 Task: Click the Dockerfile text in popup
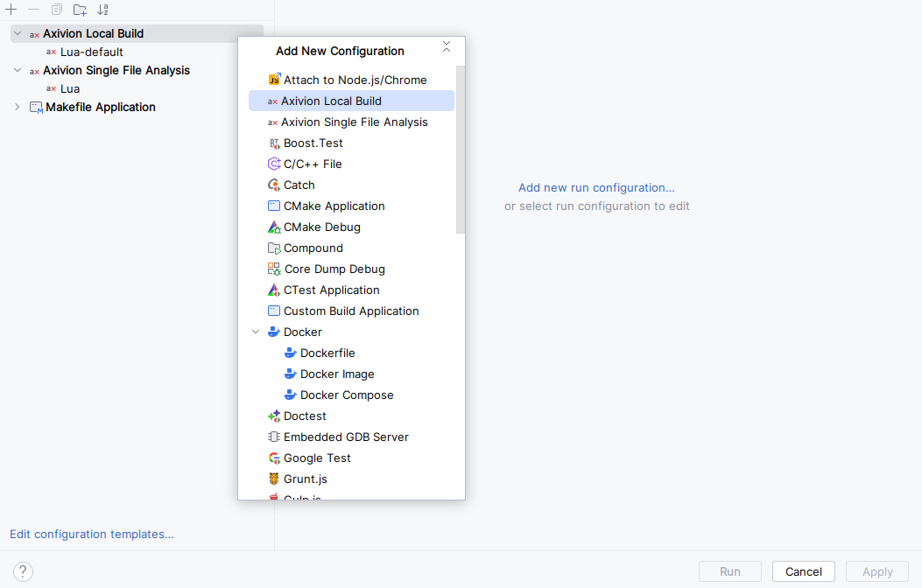point(327,353)
